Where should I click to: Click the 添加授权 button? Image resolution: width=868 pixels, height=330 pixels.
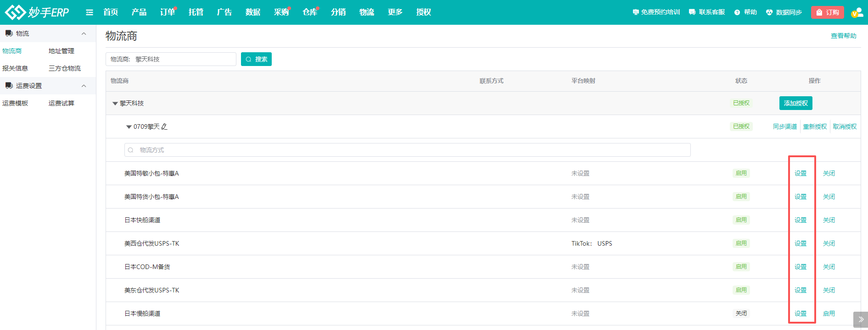coord(795,103)
